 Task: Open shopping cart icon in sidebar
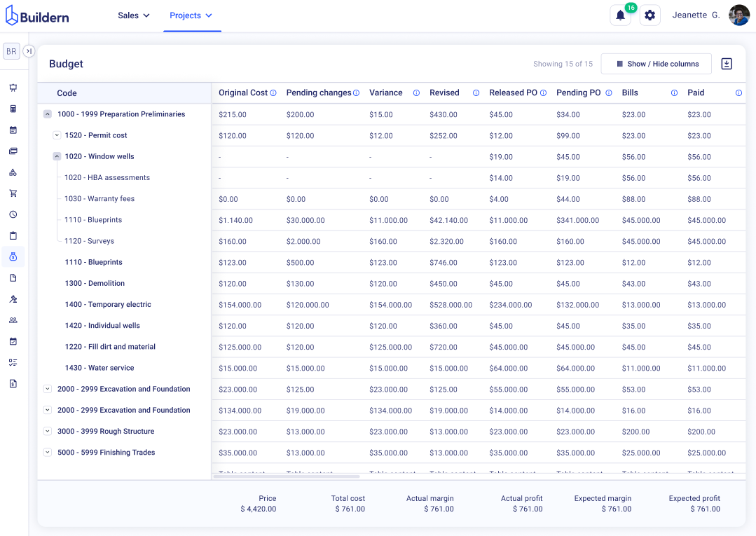(13, 193)
